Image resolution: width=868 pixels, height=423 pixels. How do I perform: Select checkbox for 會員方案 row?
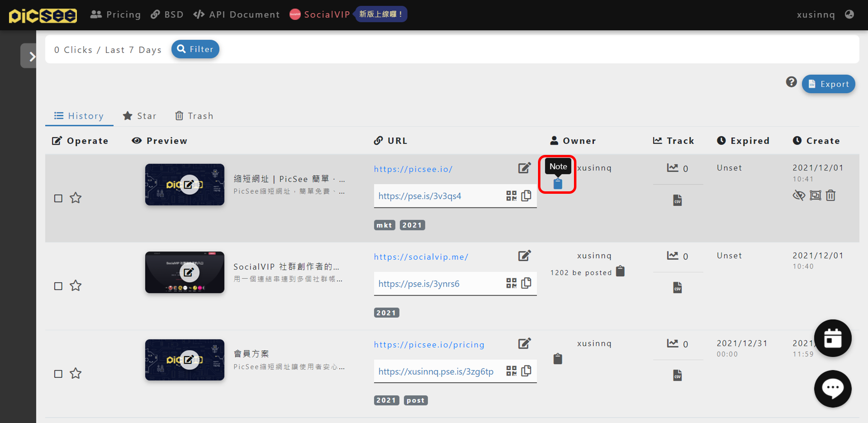(58, 374)
